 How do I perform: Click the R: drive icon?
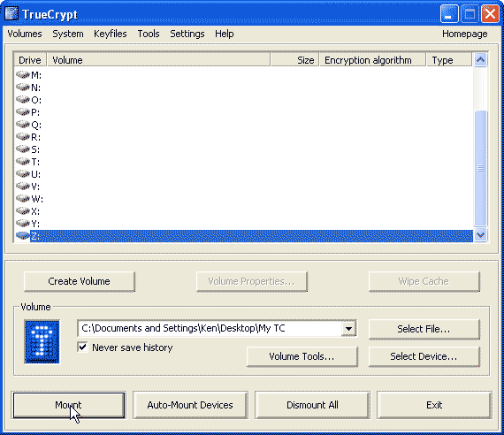click(x=23, y=137)
